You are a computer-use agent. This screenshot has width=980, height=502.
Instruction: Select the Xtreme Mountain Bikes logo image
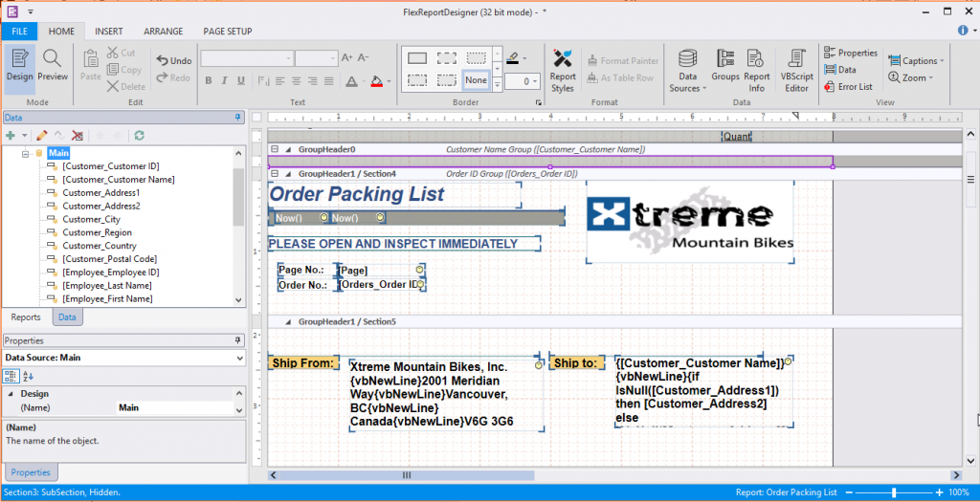690,222
